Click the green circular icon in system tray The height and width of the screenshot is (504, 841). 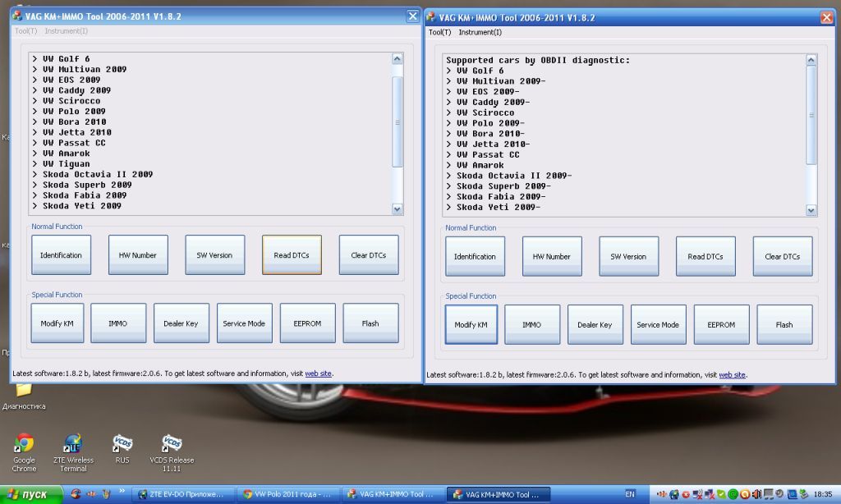click(733, 494)
